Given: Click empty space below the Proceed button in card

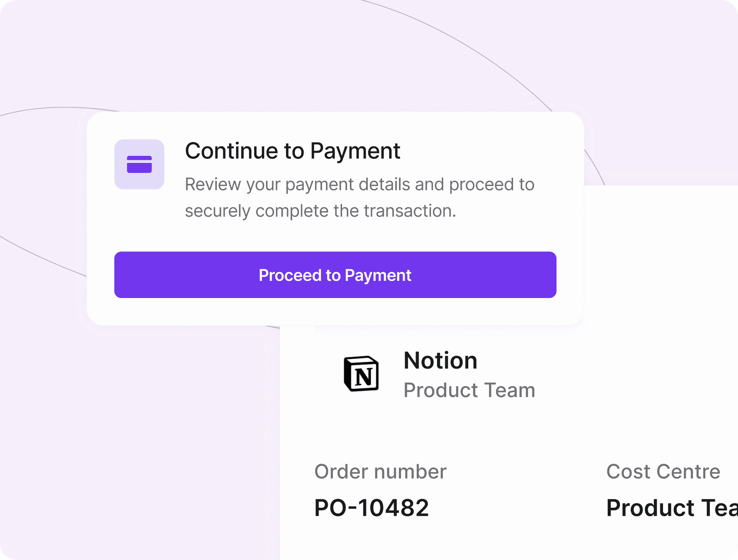Looking at the screenshot, I should tap(335, 311).
